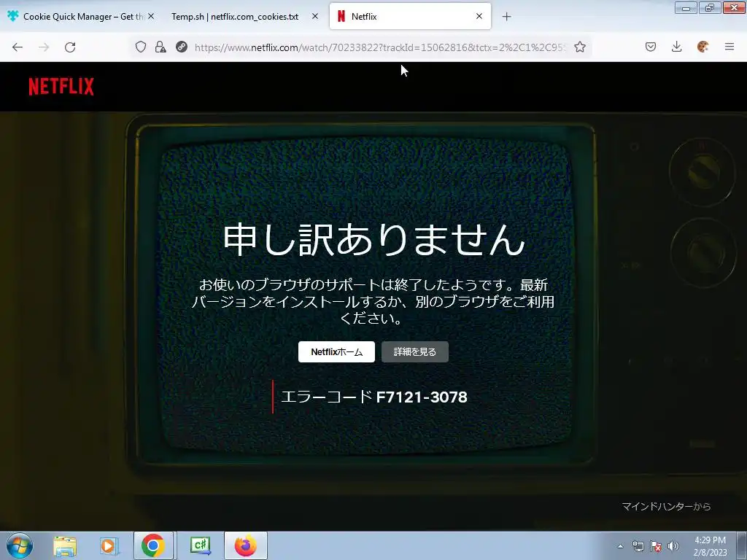Go back with the browser back arrow
The height and width of the screenshot is (560, 747).
(18, 47)
